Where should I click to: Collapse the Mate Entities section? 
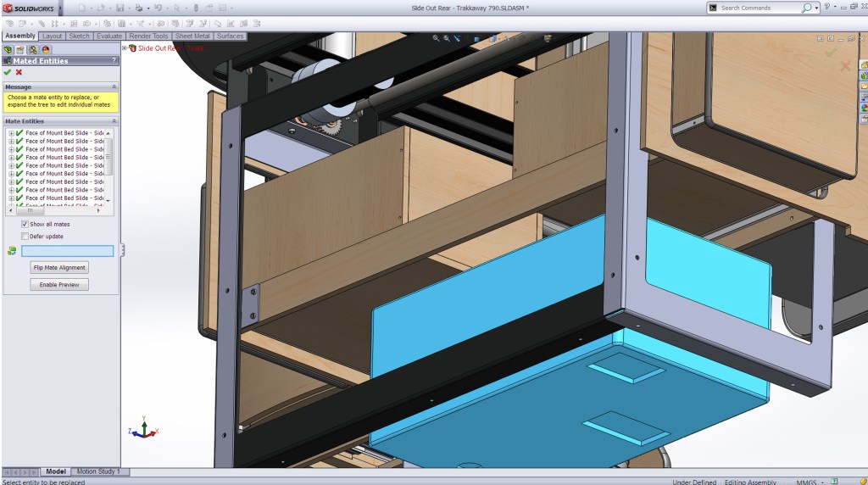click(x=114, y=121)
